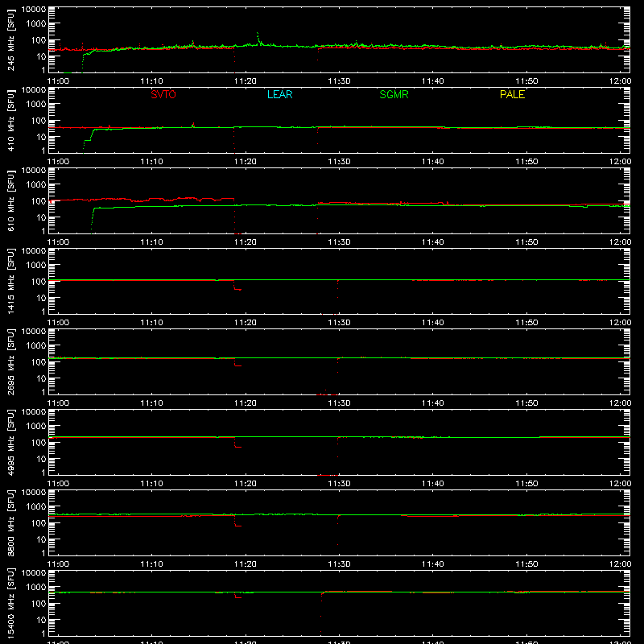The width and height of the screenshot is (644, 644).
Task: Select the 610 MHz [SFU] axis title
Action: pos(10,200)
